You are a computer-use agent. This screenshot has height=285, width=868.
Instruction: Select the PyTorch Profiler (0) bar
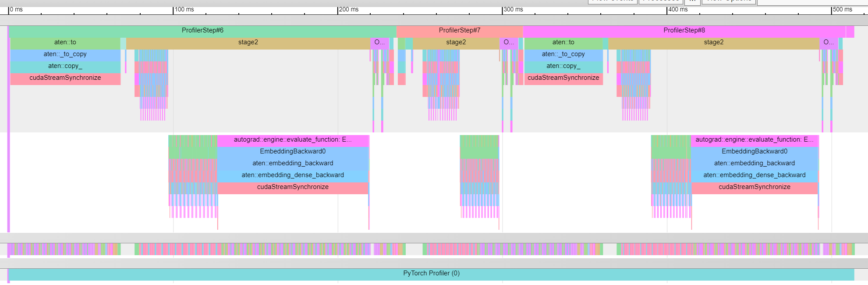click(431, 274)
